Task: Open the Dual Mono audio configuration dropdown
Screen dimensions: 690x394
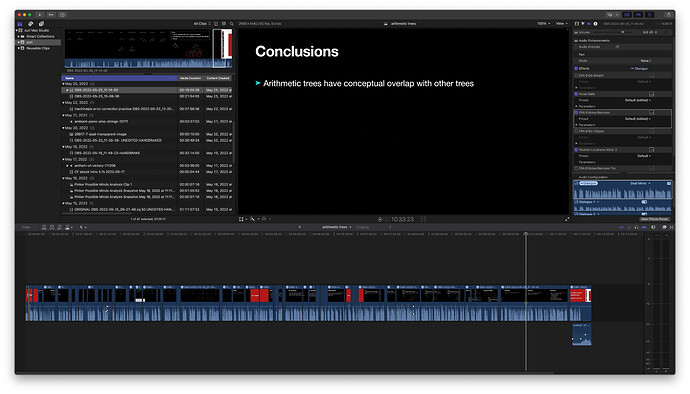Action: pyautogui.click(x=640, y=183)
